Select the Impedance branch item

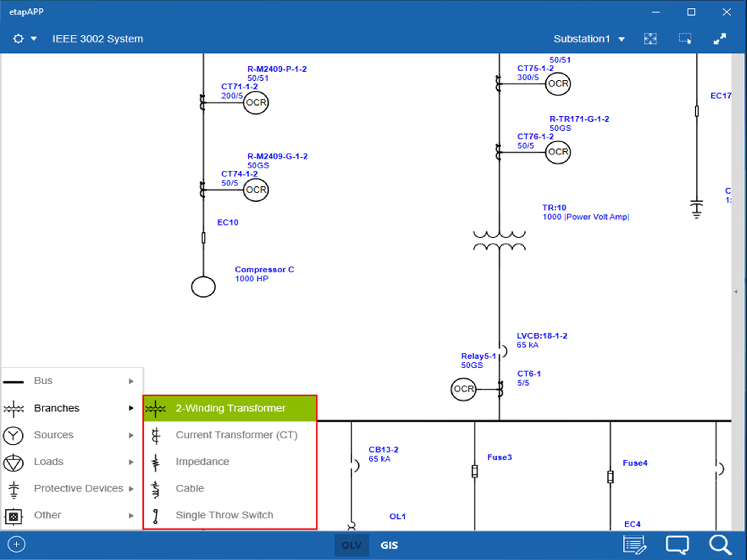pos(202,461)
